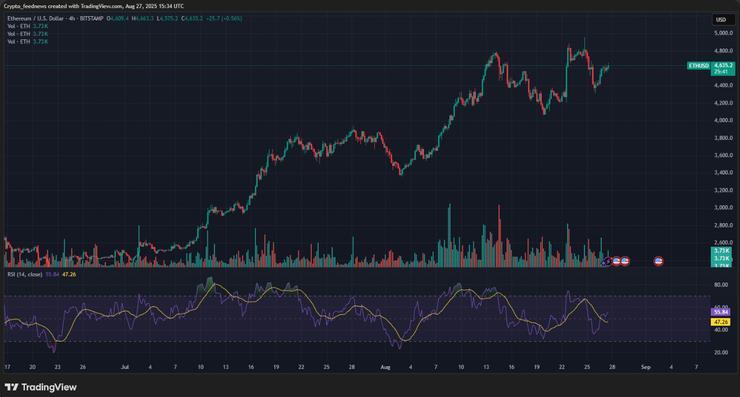
Task: Click the 4,000.0 price axis label
Action: pyautogui.click(x=723, y=120)
